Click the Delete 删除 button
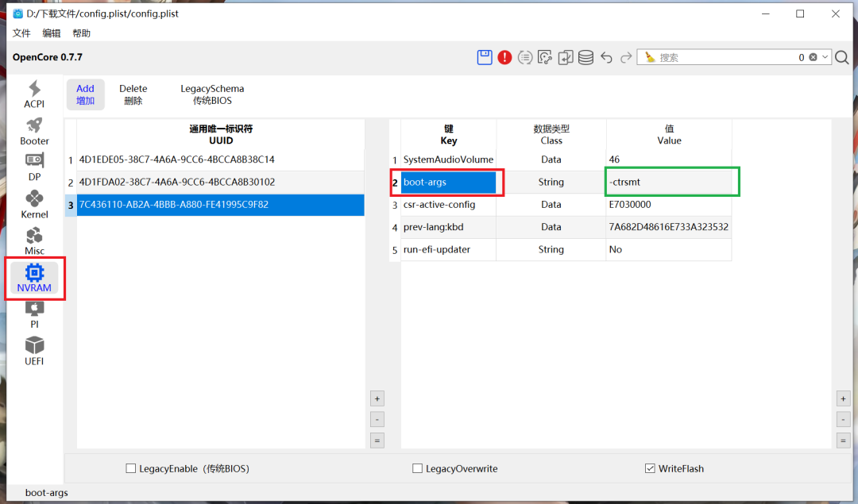858x504 pixels. click(133, 94)
